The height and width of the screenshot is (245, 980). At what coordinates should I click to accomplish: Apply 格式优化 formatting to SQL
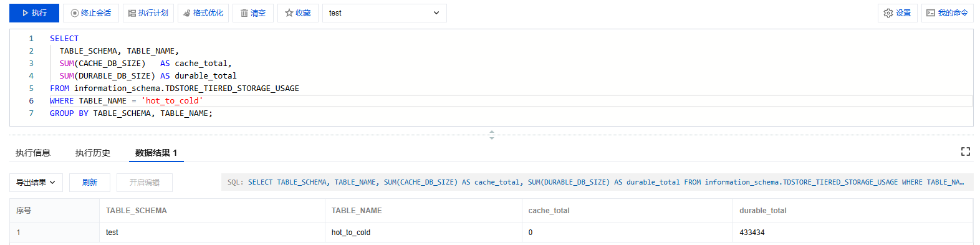(x=203, y=13)
